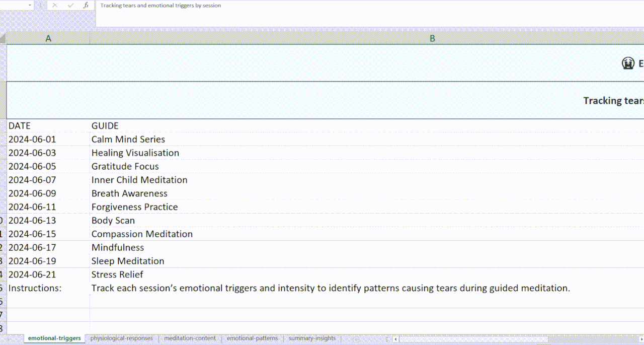Click the Enter checkmark icon in formula bar
The height and width of the screenshot is (345, 644).
pos(70,6)
